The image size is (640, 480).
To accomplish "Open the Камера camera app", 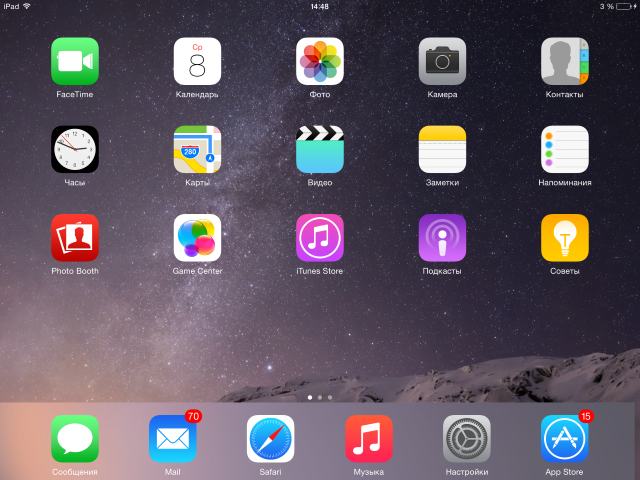I will [x=442, y=61].
